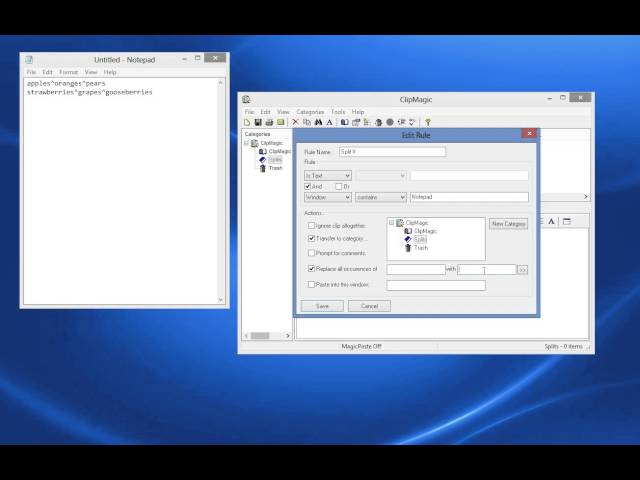Open the View menu in Notepad

[91, 72]
